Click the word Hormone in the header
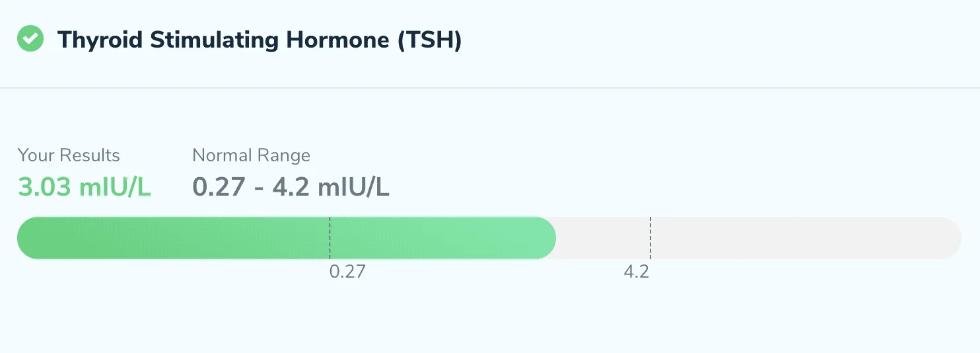This screenshot has width=980, height=353. point(338,40)
